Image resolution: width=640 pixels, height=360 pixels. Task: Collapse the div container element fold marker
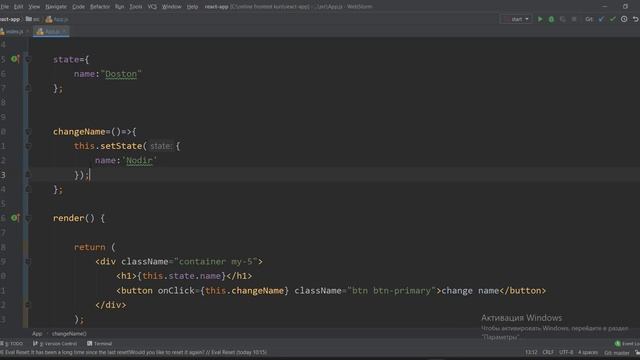click(28, 262)
